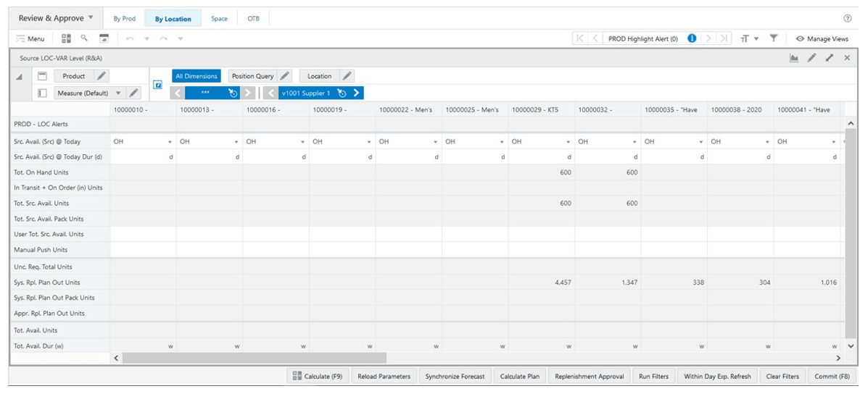Click Synchronize Forecast
Image resolution: width=868 pixels, height=394 pixels.
pyautogui.click(x=455, y=377)
